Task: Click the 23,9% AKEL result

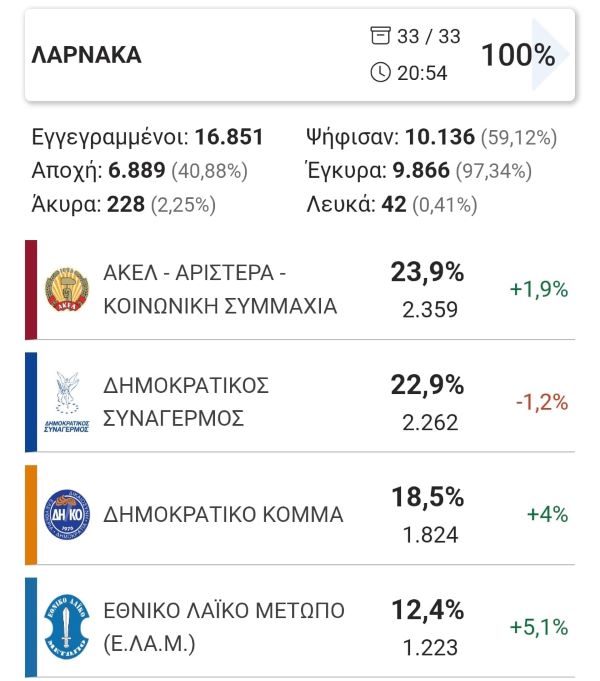Action: pos(428,273)
